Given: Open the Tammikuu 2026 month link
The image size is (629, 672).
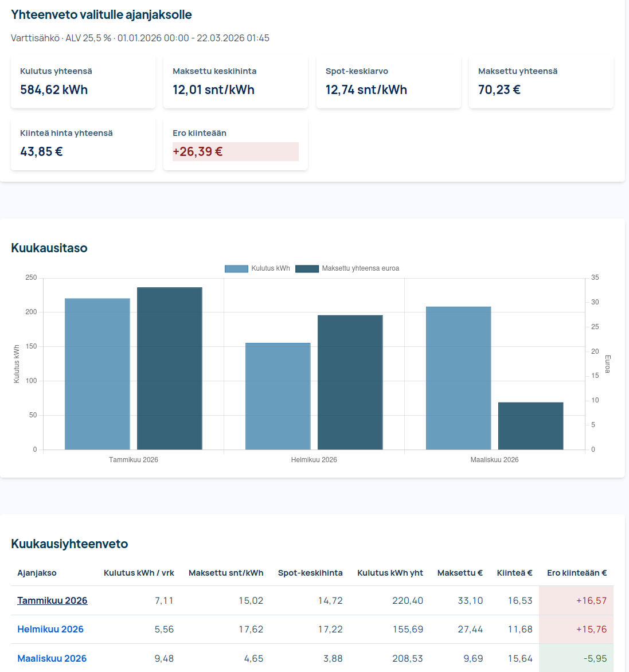Looking at the screenshot, I should pyautogui.click(x=52, y=600).
